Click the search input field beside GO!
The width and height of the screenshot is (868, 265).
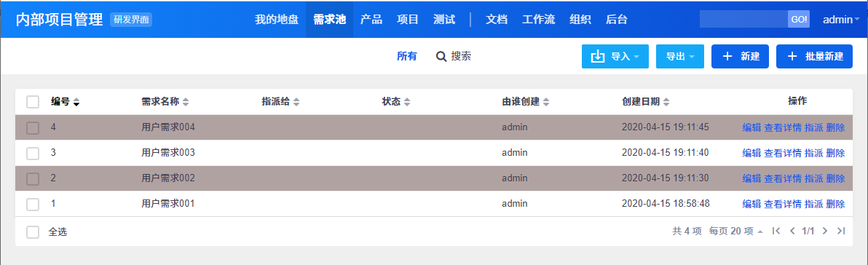[x=743, y=19]
